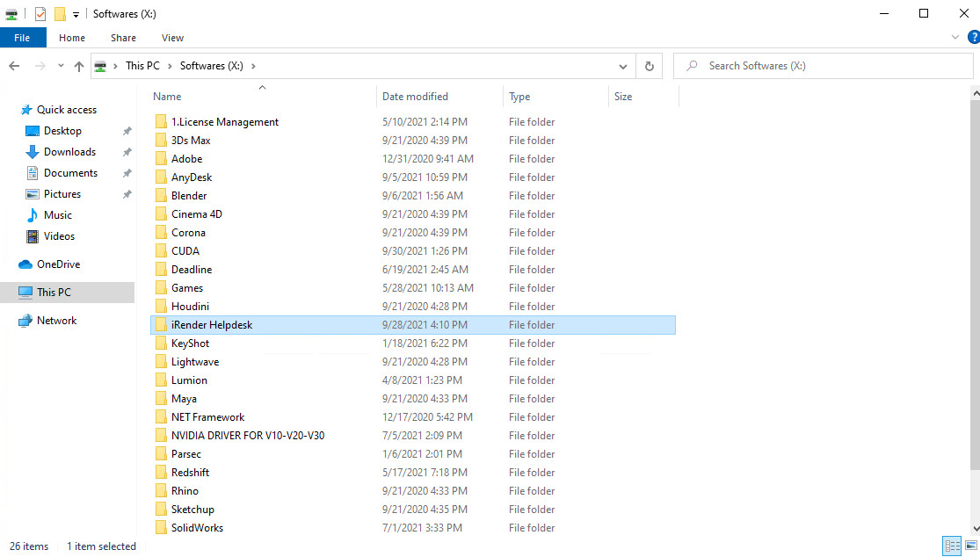Select the Lightwave folder icon
Viewport: 980px width, 557px height.
[x=161, y=362]
